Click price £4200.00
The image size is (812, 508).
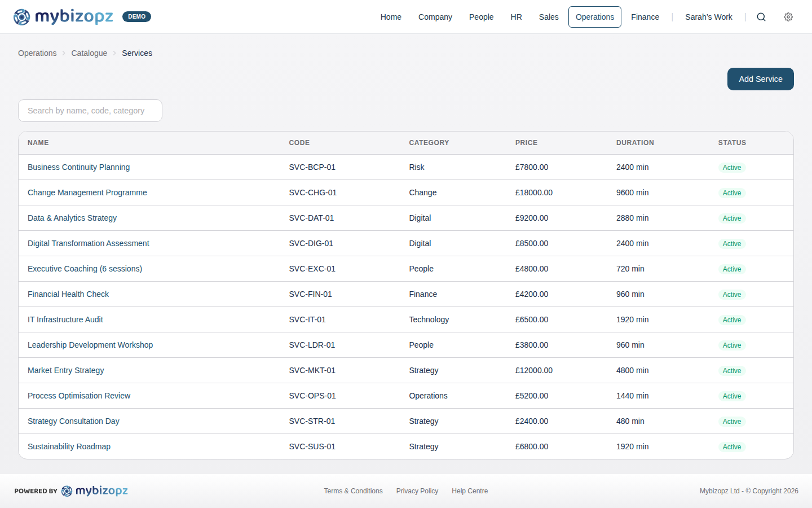coord(532,294)
